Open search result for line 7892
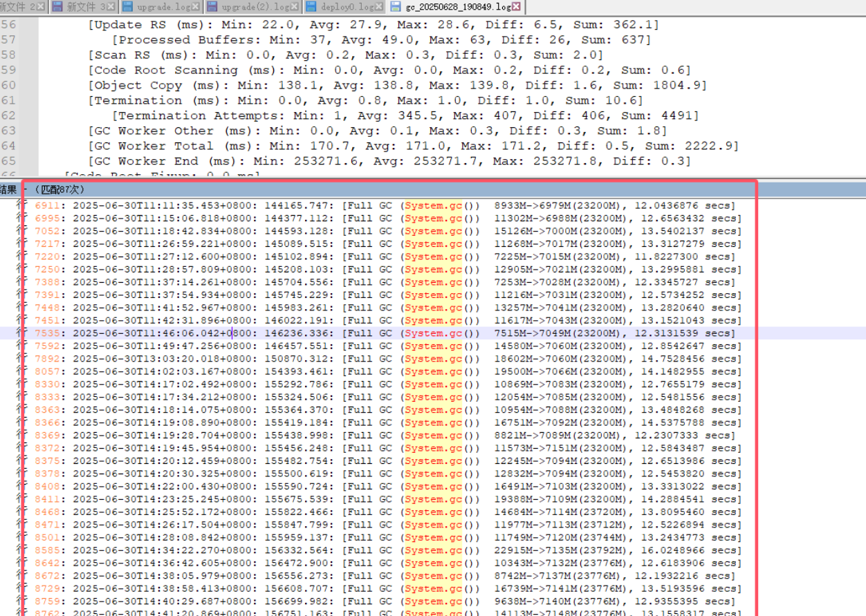 388,359
